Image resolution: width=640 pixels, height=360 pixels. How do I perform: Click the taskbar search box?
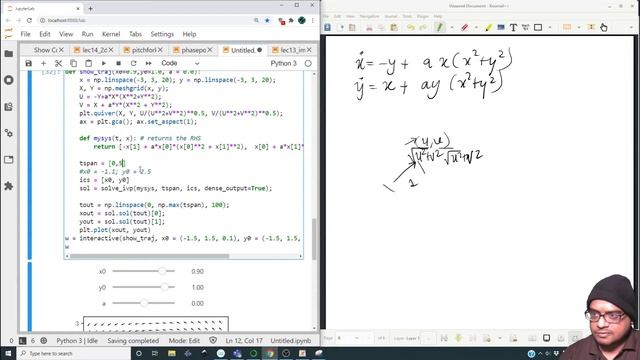coord(73,353)
